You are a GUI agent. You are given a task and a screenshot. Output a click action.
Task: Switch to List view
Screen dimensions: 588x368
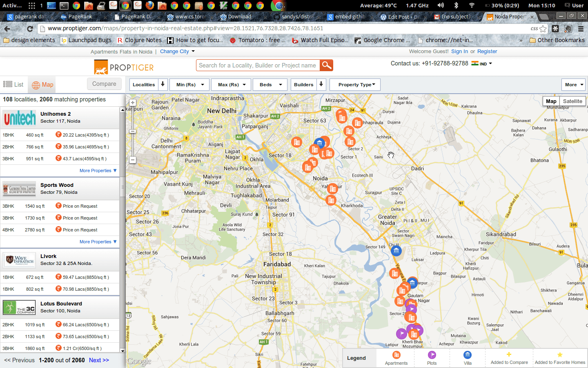point(13,85)
